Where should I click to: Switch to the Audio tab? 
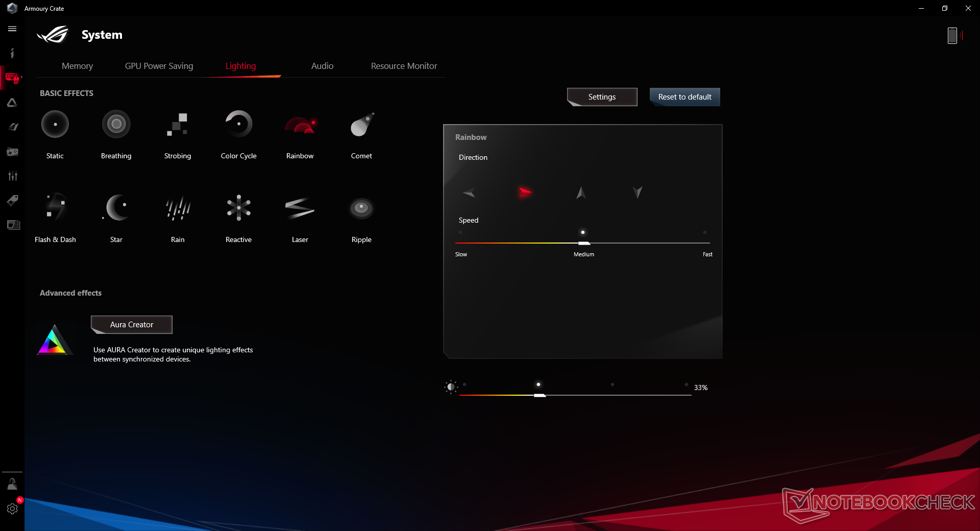(323, 66)
